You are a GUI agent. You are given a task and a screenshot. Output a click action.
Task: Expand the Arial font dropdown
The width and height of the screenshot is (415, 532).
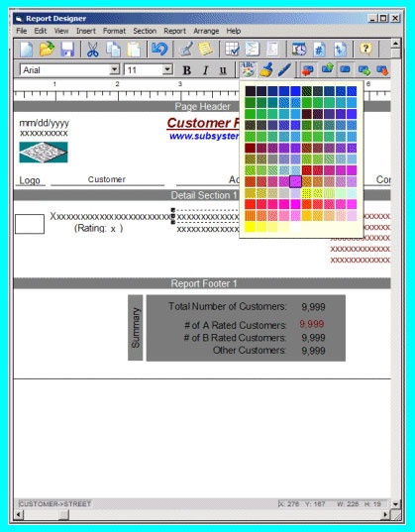[x=115, y=69]
